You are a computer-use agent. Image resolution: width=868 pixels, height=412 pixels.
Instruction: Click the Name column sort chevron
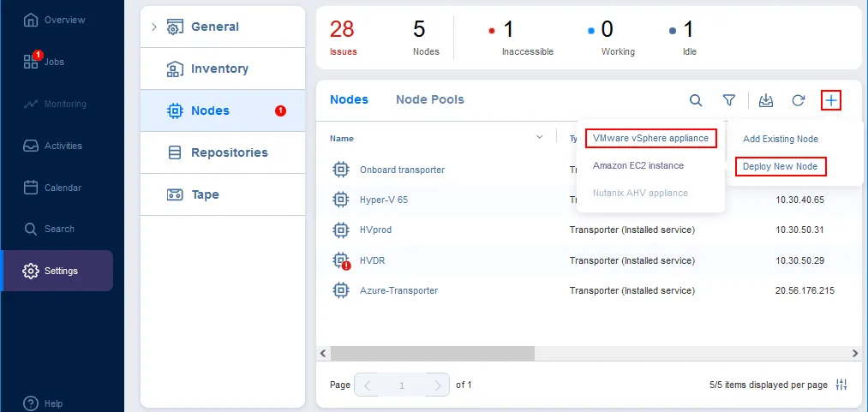tap(539, 137)
